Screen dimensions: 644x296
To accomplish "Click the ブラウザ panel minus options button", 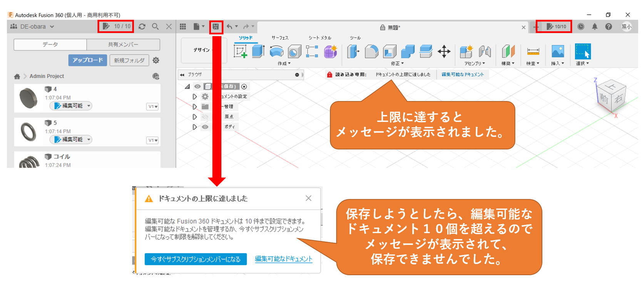I will coord(297,75).
